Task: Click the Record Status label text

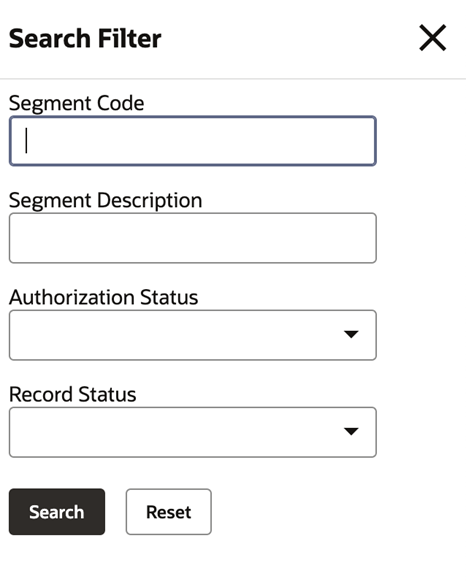Action: 73,395
